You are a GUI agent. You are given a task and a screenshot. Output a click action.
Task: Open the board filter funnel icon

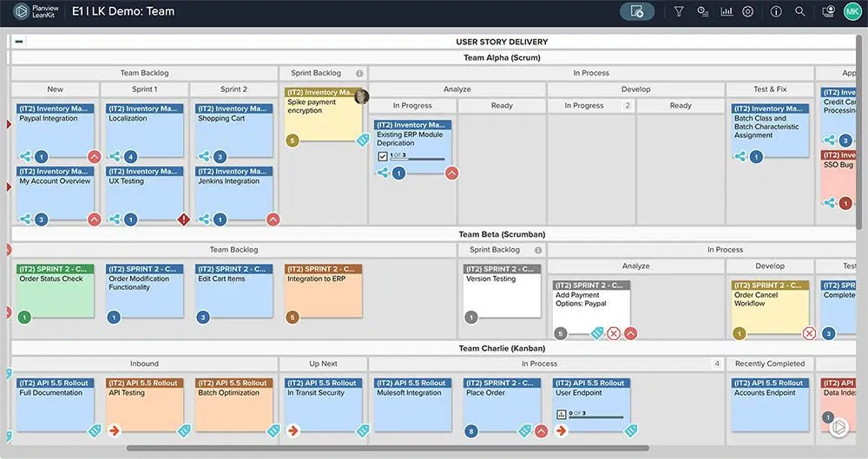click(x=679, y=12)
